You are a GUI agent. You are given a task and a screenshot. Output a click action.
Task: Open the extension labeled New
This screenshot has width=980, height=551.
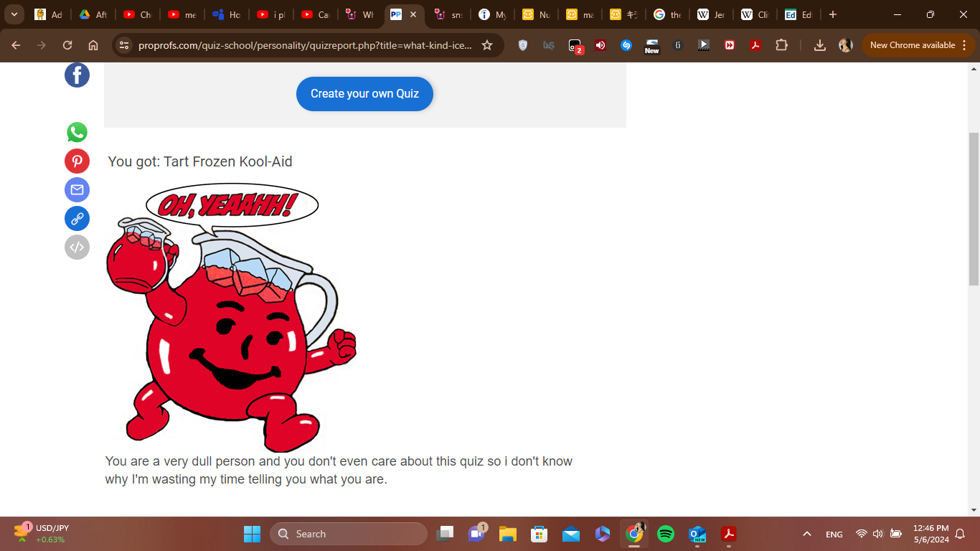click(651, 46)
